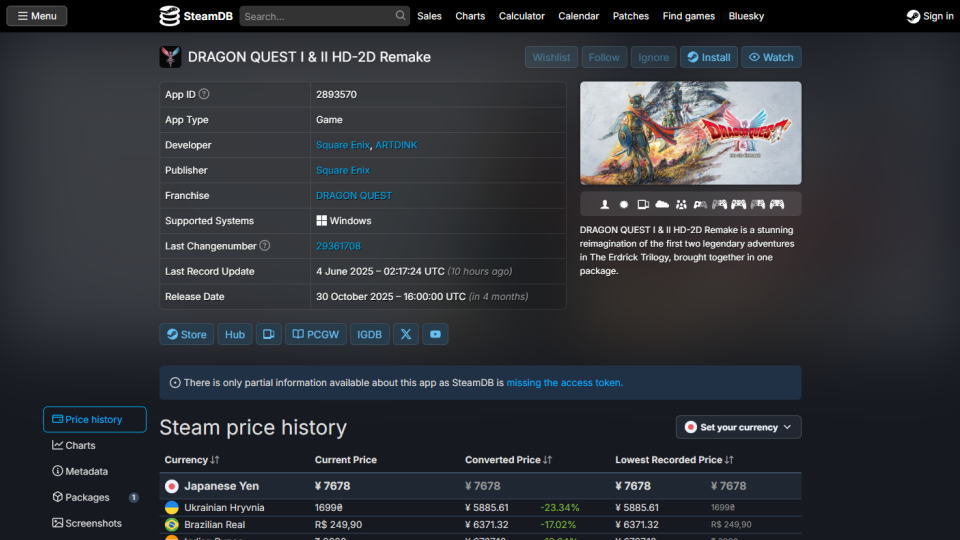Open the Sales menu item
960x540 pixels.
click(x=429, y=16)
